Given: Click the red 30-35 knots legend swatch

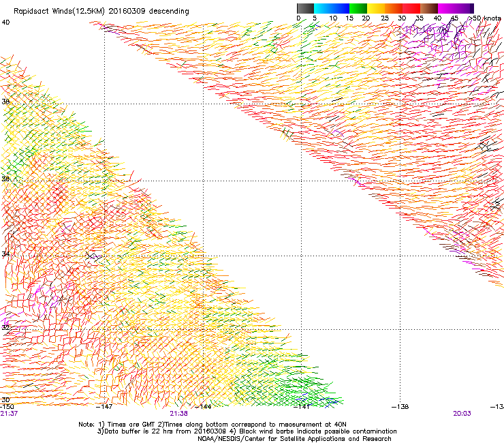Looking at the screenshot, I should click(411, 8).
